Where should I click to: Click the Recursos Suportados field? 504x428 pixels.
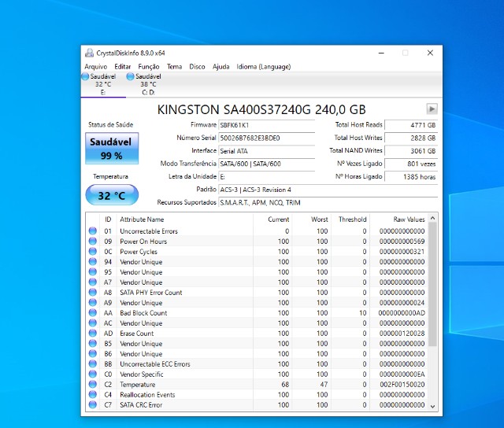[328, 203]
